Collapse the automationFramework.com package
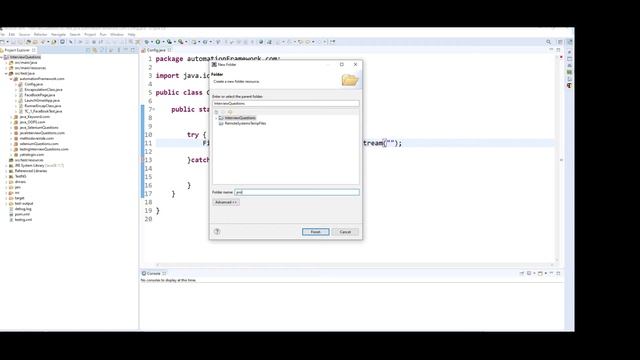The width and height of the screenshot is (640, 360). [11, 79]
